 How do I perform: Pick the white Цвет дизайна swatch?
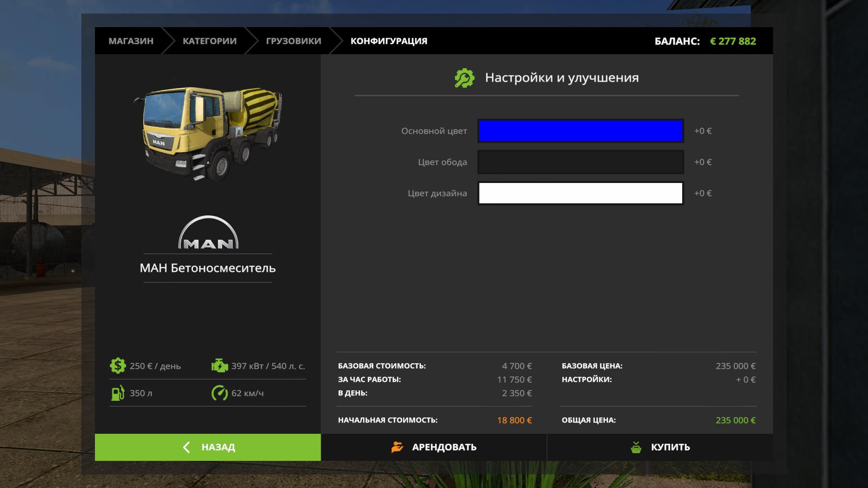[580, 193]
